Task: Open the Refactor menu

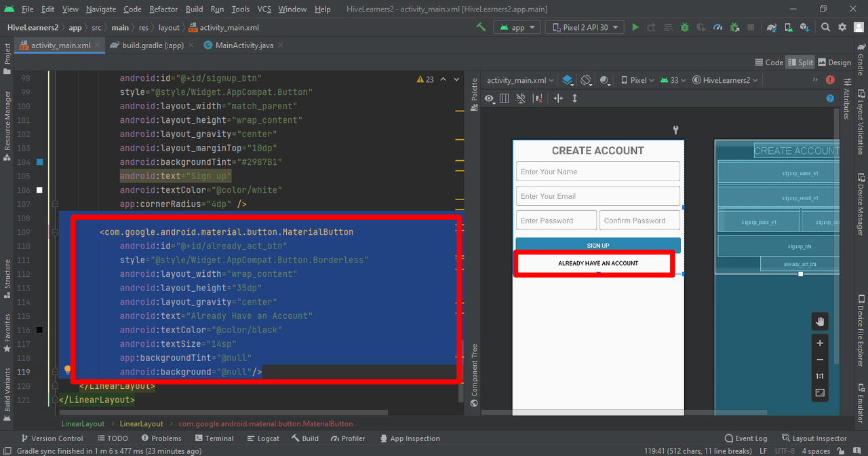Action: coord(163,9)
